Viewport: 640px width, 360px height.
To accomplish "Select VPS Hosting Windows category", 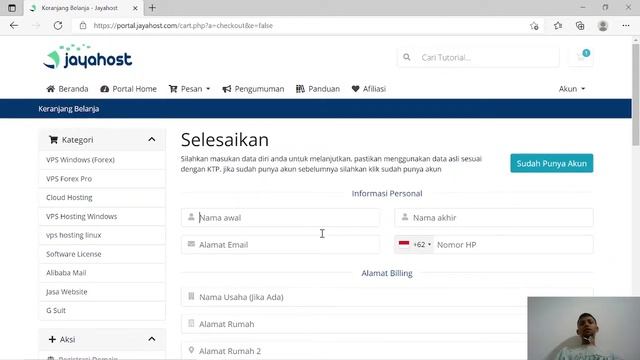I will click(102, 216).
